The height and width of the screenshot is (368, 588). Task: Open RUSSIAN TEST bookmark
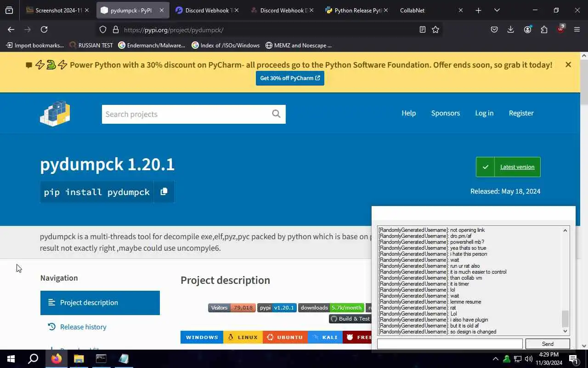(91, 45)
